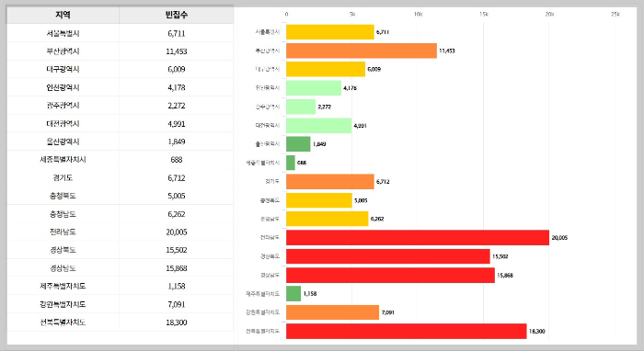This screenshot has width=644, height=351.
Task: Click the table value 2,272 for 광주광역시
Action: pyautogui.click(x=177, y=106)
